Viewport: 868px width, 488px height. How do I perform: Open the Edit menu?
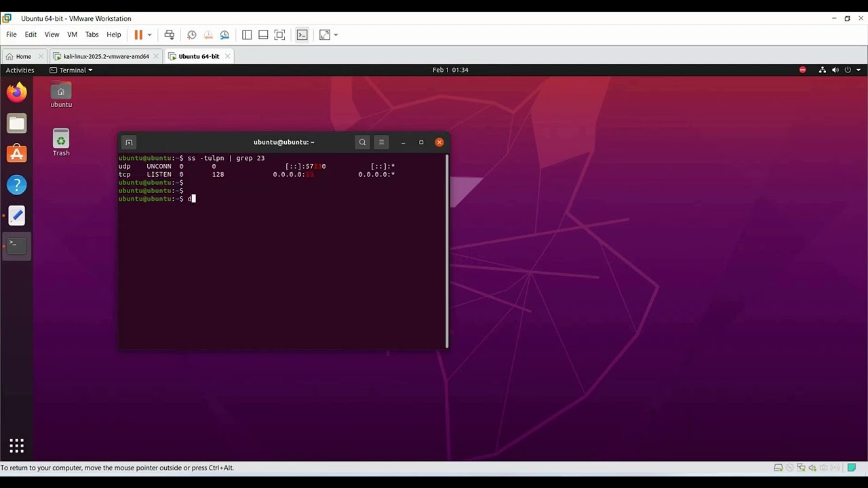pyautogui.click(x=31, y=35)
